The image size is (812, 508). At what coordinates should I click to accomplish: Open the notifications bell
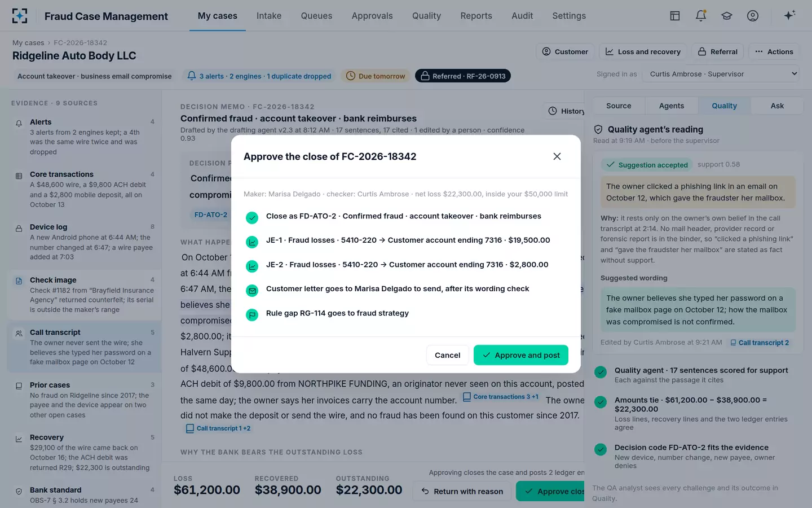tap(701, 16)
